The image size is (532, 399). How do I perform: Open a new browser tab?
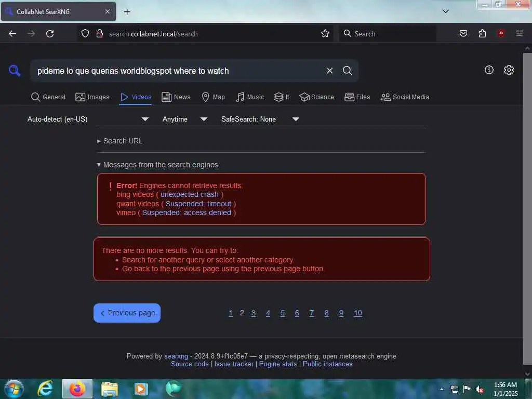127,12
